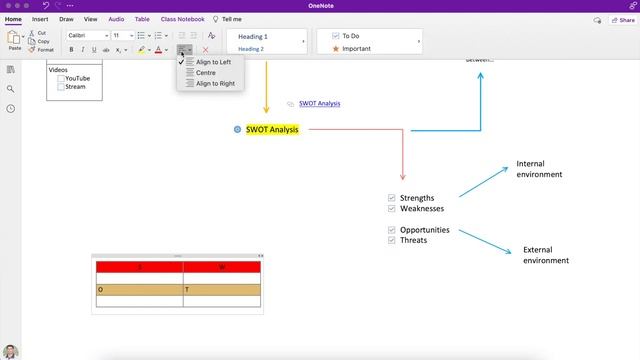Click the Copy icon
This screenshot has width=640, height=360.
32,41
